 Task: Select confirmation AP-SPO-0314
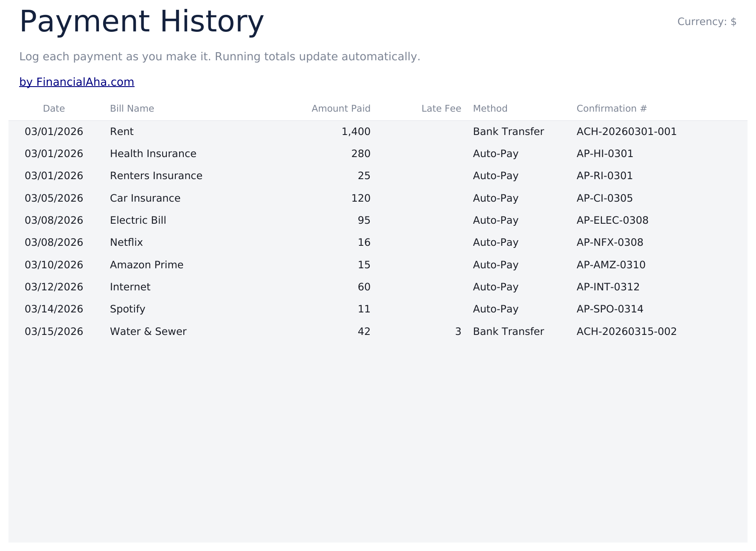coord(610,309)
